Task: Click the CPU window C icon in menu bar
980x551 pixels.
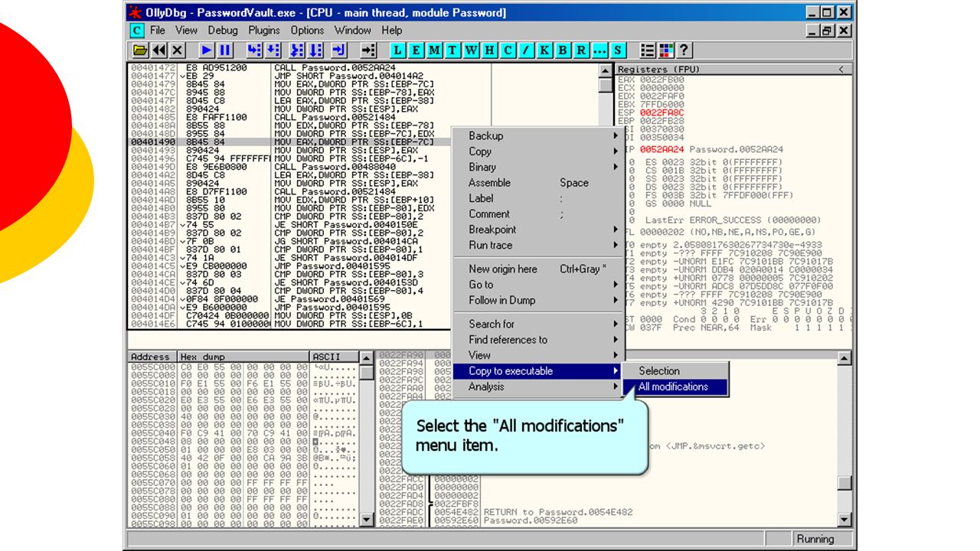Action: [136, 31]
